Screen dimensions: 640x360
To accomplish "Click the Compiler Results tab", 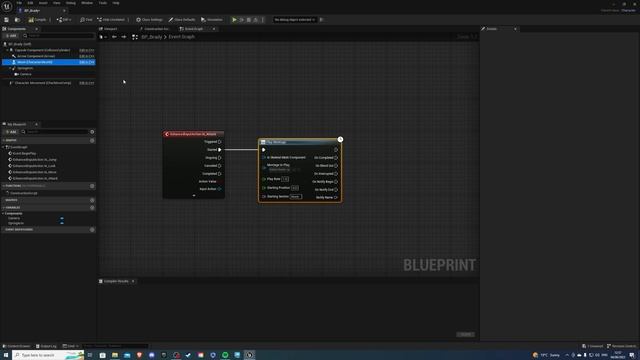I will 116,281.
